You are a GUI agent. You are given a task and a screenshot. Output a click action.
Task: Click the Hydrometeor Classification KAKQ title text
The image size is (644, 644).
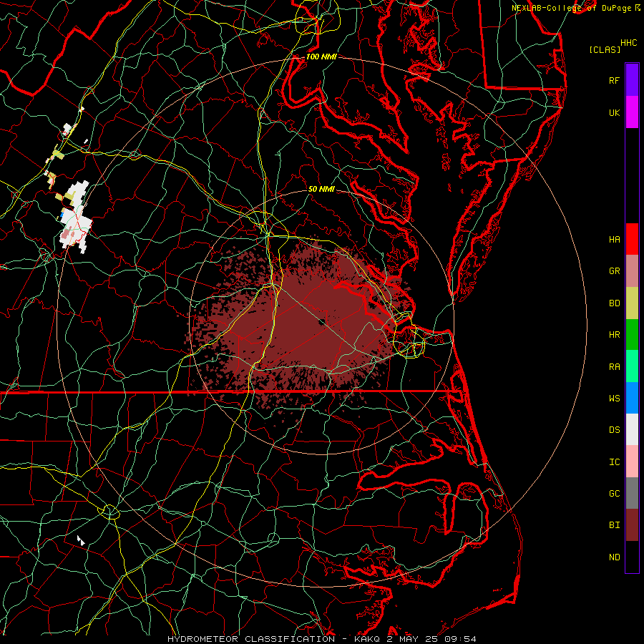pyautogui.click(x=322, y=639)
